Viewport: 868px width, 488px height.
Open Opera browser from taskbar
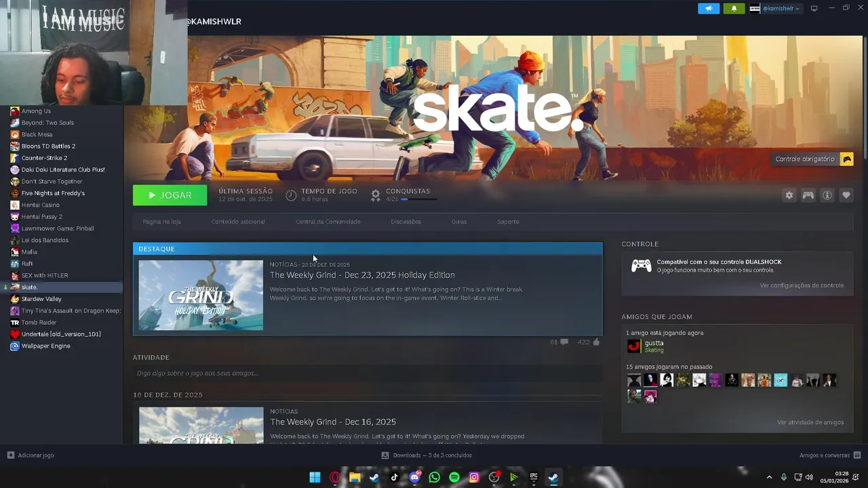[335, 477]
